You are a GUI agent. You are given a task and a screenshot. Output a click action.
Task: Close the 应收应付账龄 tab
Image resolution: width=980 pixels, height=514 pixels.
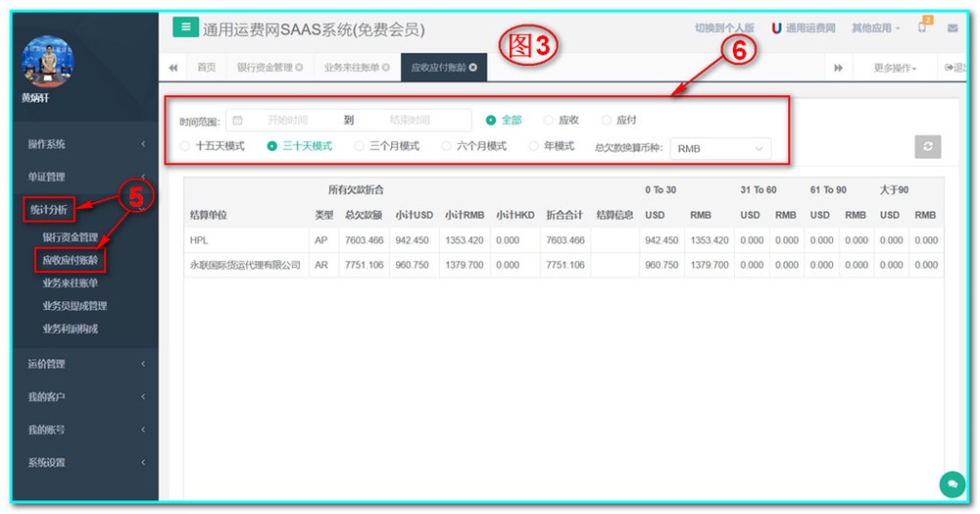click(473, 68)
